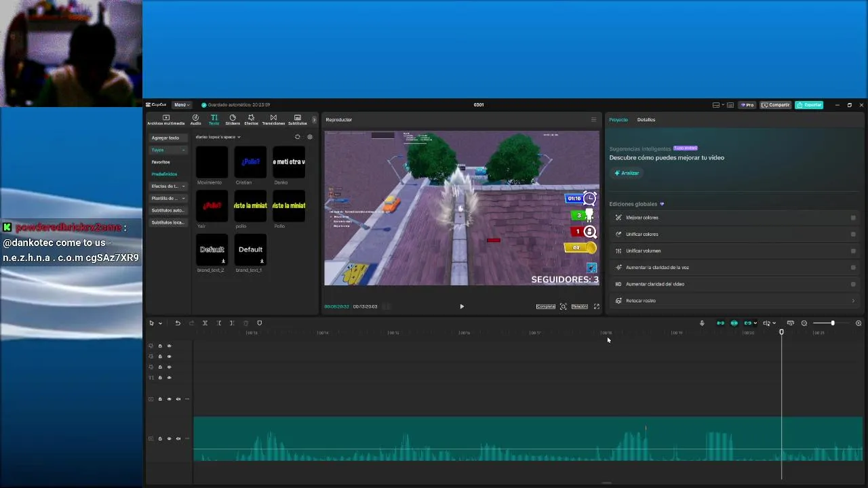868x488 pixels.
Task: Show more media tabs with arrow
Action: (313, 120)
